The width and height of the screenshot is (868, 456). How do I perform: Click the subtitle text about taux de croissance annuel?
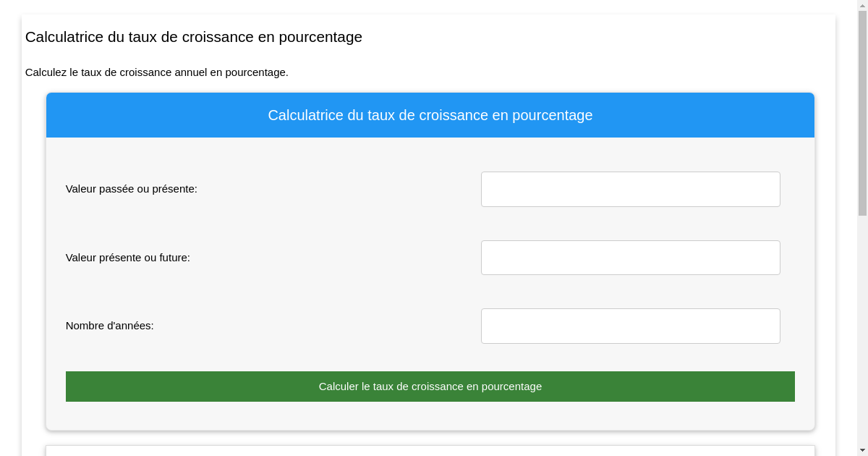tap(158, 72)
